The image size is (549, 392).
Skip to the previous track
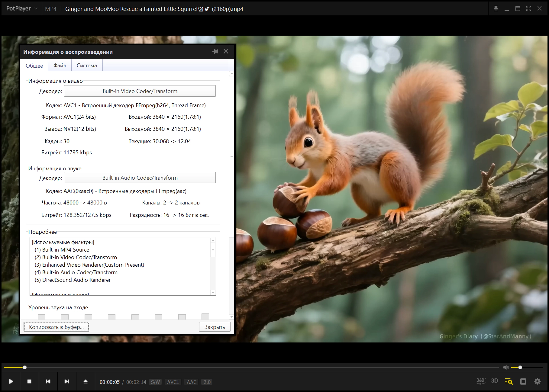tap(48, 381)
